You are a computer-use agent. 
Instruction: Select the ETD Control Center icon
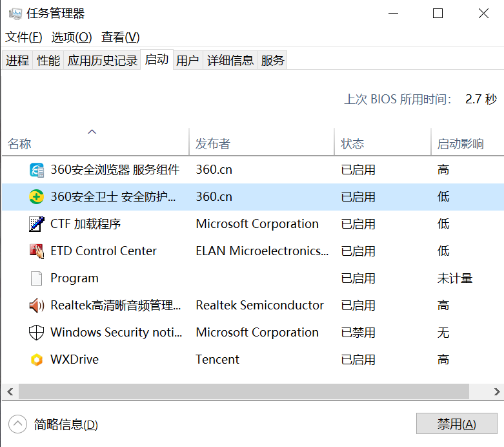click(x=37, y=251)
